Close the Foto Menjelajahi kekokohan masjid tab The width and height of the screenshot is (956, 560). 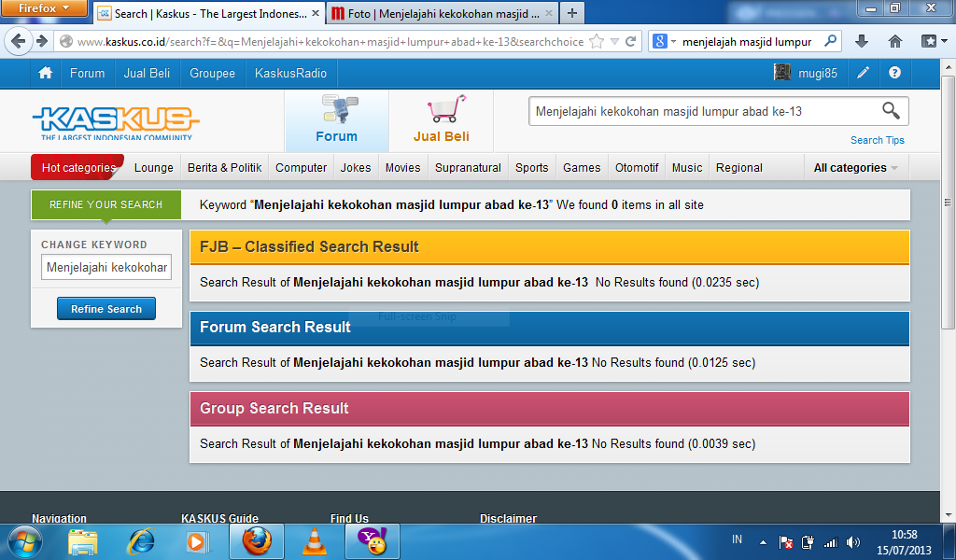coord(549,13)
